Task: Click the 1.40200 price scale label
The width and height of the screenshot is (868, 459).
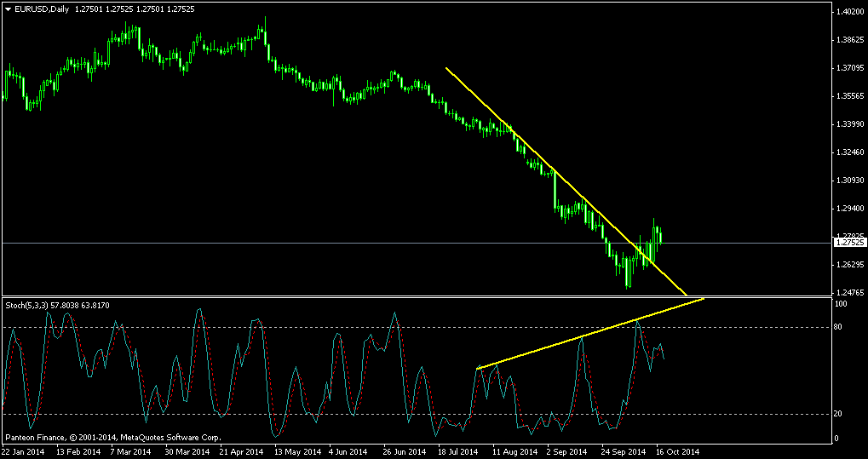Action: click(x=848, y=12)
